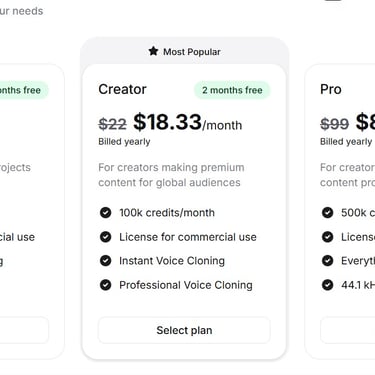Click the Pro plan Everything checkmark icon
The height and width of the screenshot is (375, 375).
327,261
